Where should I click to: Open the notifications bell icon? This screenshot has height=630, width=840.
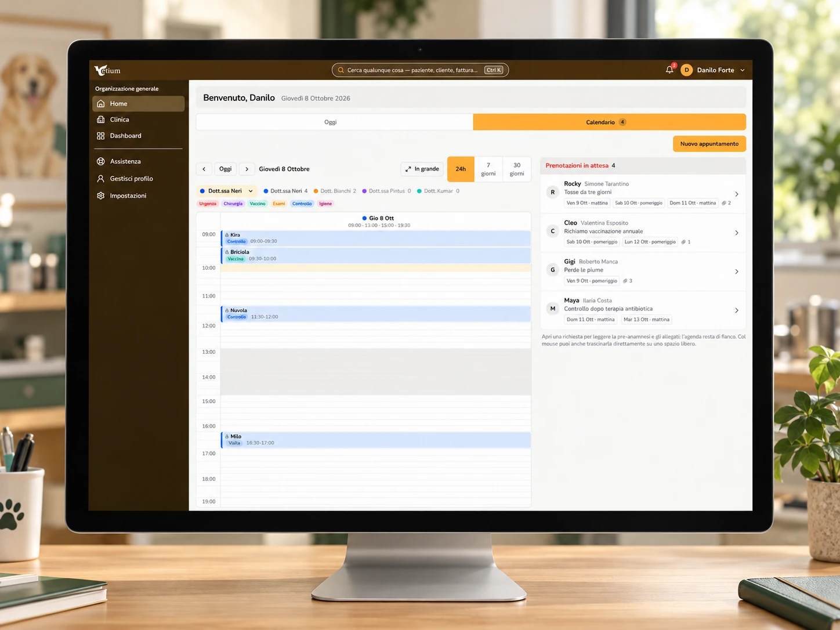tap(669, 70)
